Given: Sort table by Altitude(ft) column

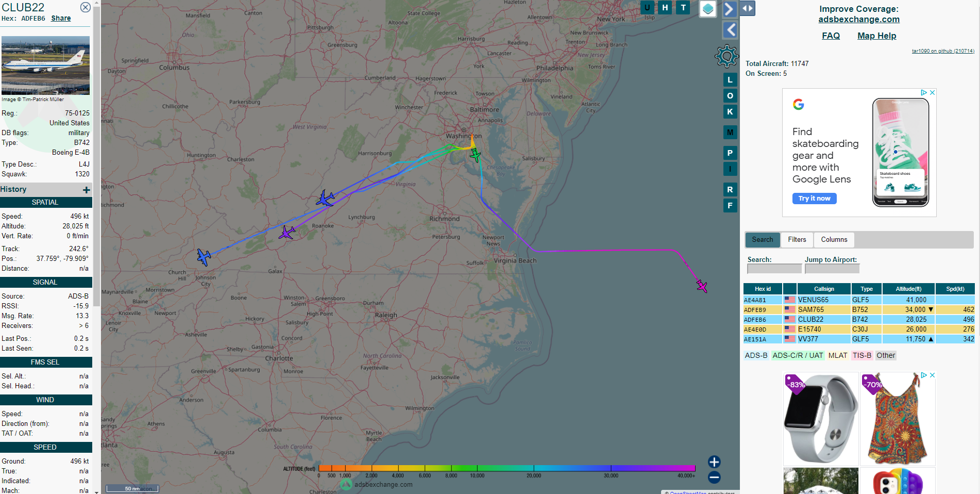Looking at the screenshot, I should [x=908, y=289].
